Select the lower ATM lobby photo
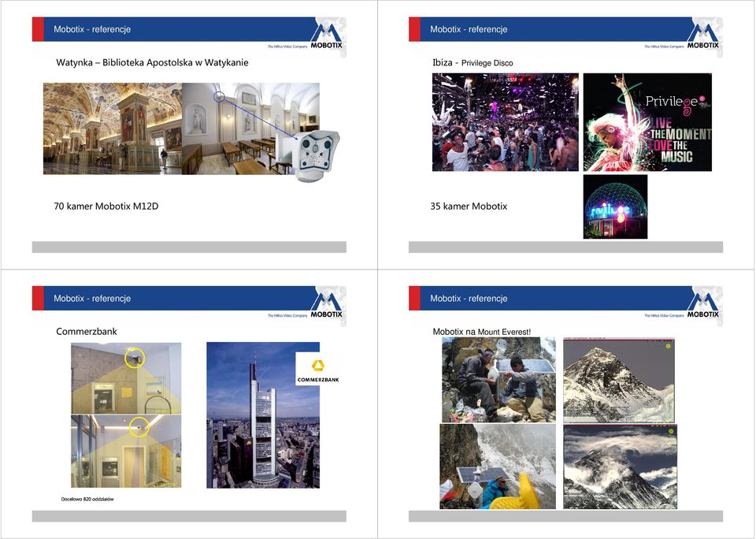Viewport: 756px width, 539px height. pos(126,452)
